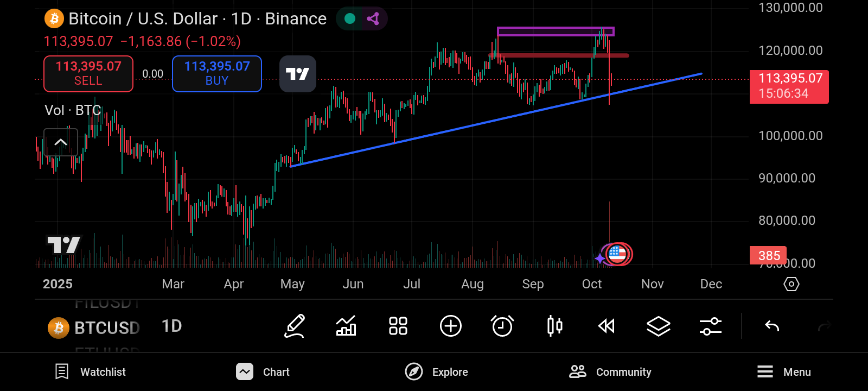Open the BTCUSD symbol selector
Screen dimensions: 868x391
95,328
